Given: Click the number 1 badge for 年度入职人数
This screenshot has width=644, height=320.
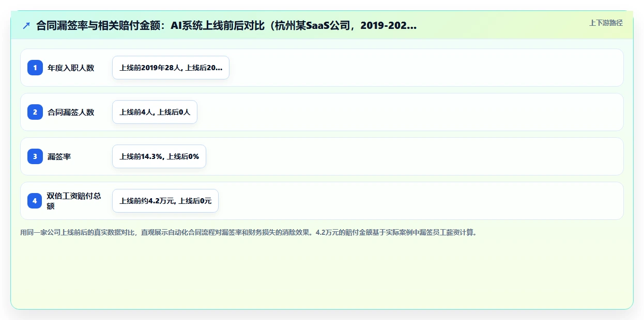Looking at the screenshot, I should 35,68.
